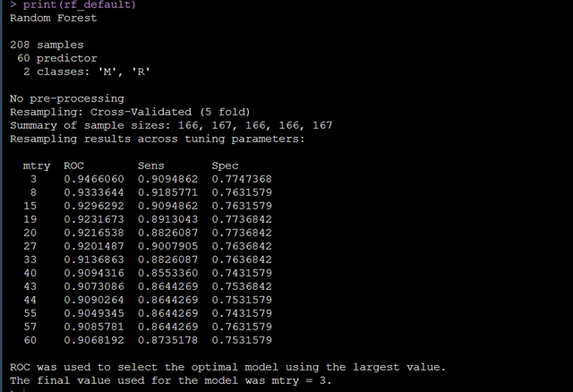Click Sens value 0.8553360 for mtry 40
The width and height of the screenshot is (573, 392).
pyautogui.click(x=167, y=273)
